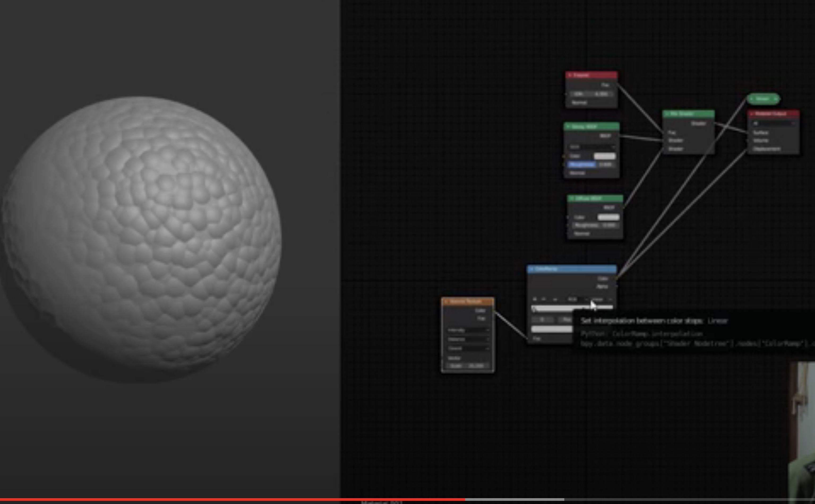The image size is (815, 504).
Task: Open Material Output target dropdown
Action: click(x=774, y=123)
